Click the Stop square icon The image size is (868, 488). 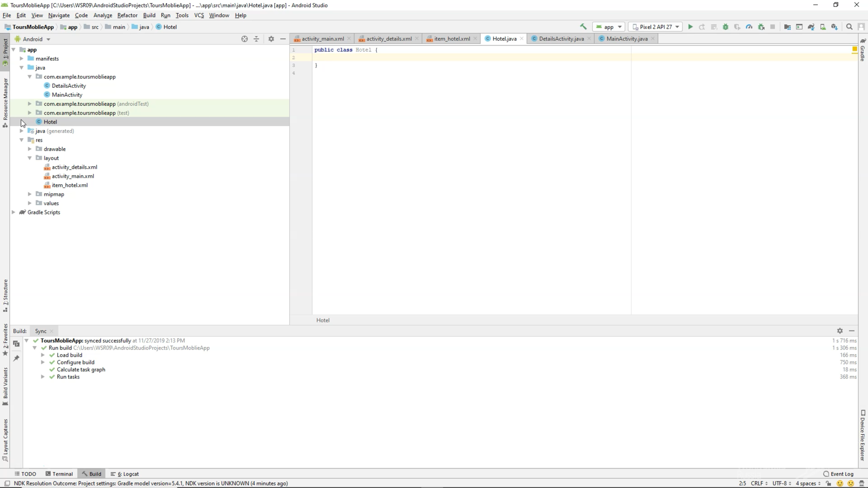[x=772, y=27]
